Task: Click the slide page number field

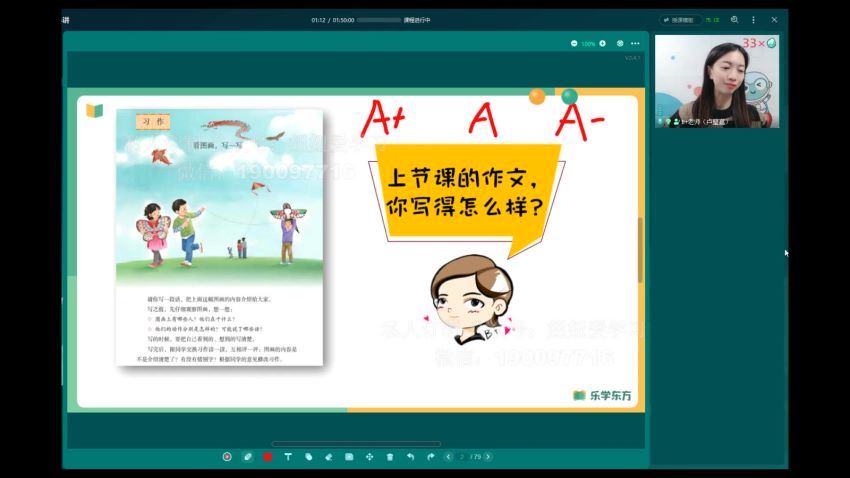Action: (462, 457)
